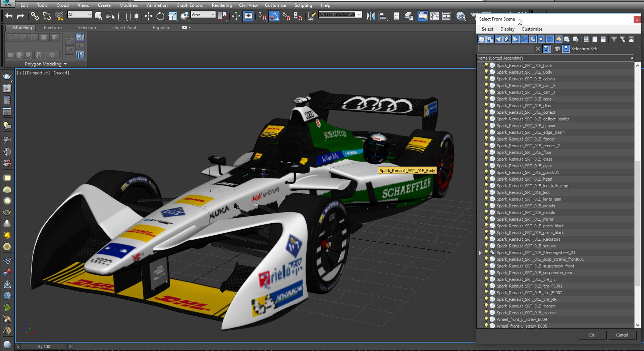Click the time slider showing 0 / 100

point(44,347)
